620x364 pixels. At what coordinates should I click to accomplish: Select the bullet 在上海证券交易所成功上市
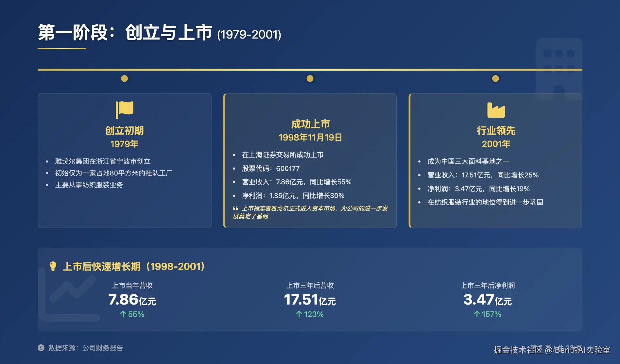(283, 155)
